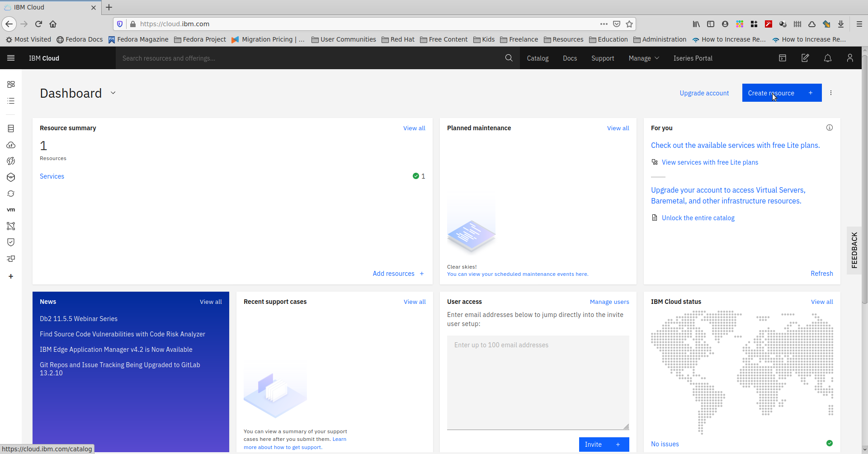The image size is (868, 454).
Task: Open the Observability sidebar icon
Action: pyautogui.click(x=11, y=259)
